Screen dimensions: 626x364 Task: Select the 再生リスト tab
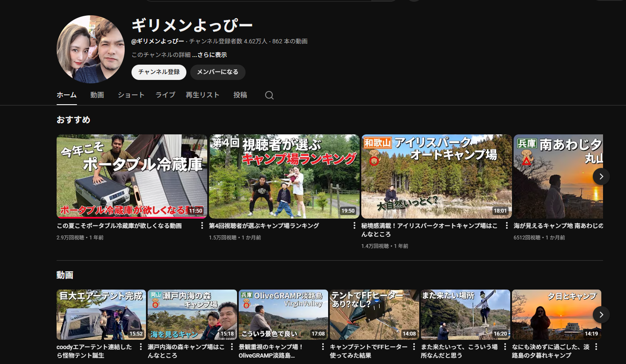click(x=203, y=95)
